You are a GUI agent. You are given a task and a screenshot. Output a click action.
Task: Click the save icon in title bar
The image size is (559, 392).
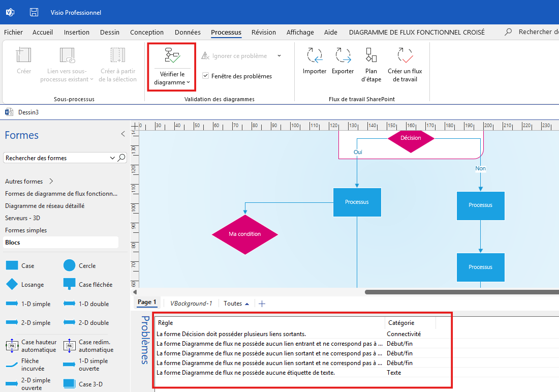[34, 12]
